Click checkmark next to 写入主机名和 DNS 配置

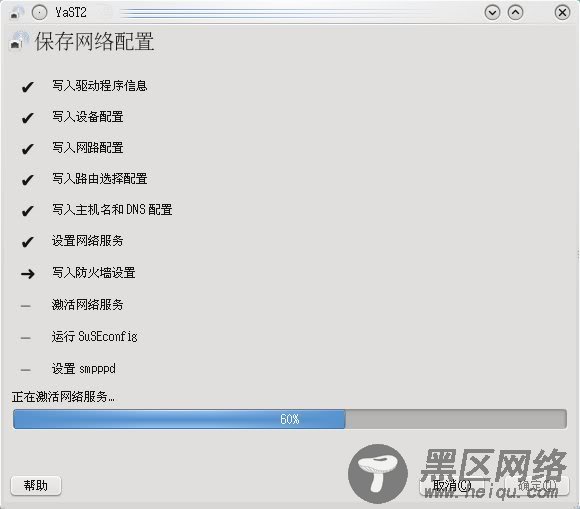(x=27, y=211)
